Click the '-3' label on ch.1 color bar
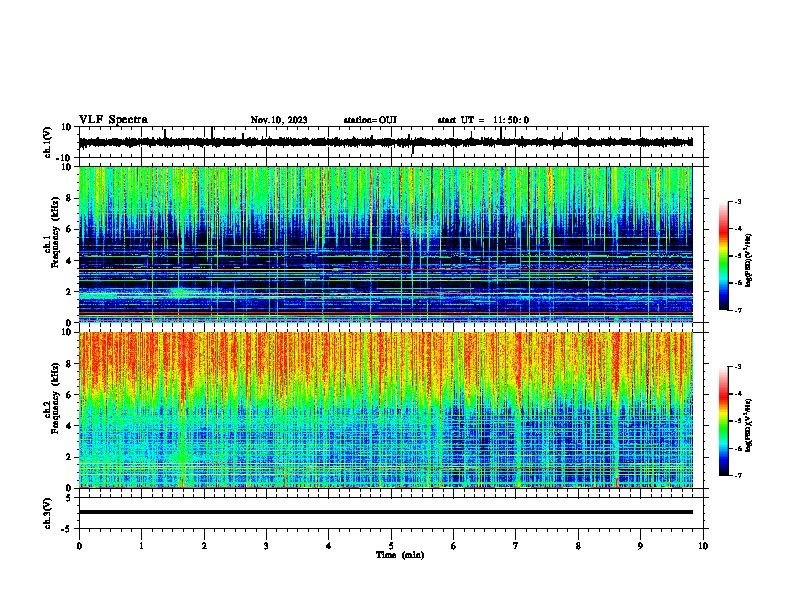The image size is (792, 612). [x=737, y=201]
